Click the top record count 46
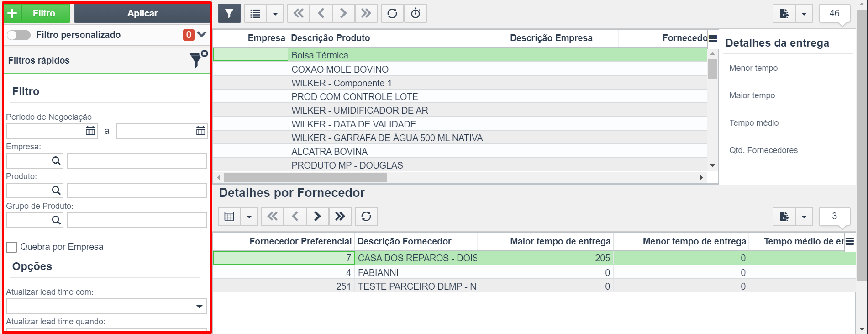Image resolution: width=868 pixels, height=334 pixels. coord(834,13)
